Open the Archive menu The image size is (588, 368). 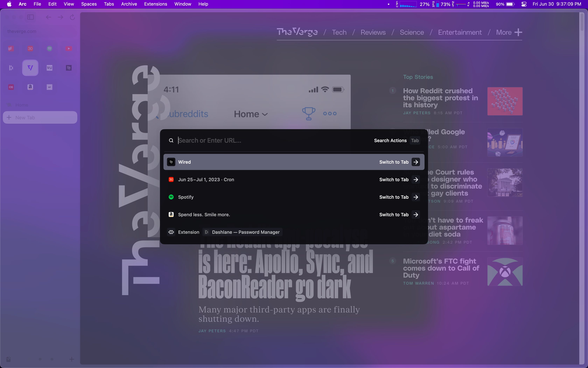129,4
